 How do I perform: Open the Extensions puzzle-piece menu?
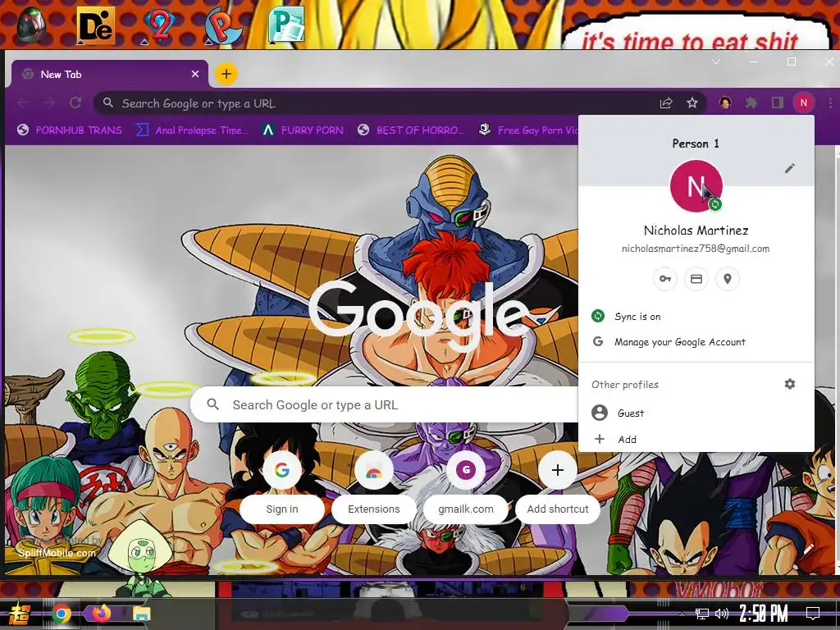[x=751, y=103]
